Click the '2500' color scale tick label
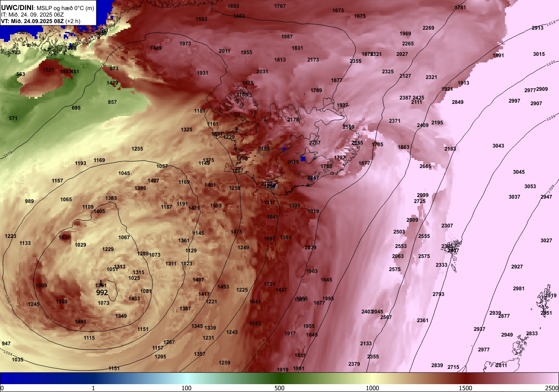Image resolution: width=559 pixels, height=392 pixels. click(x=552, y=388)
